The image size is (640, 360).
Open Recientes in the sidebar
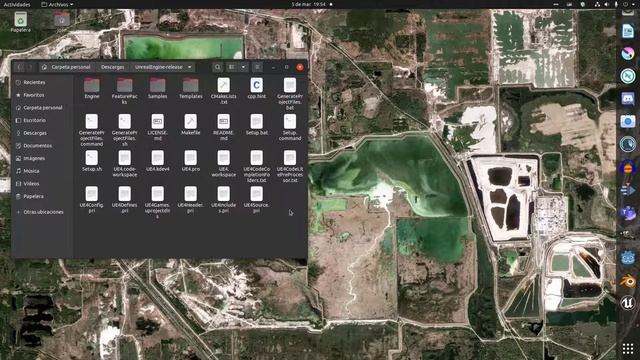[x=42, y=82]
